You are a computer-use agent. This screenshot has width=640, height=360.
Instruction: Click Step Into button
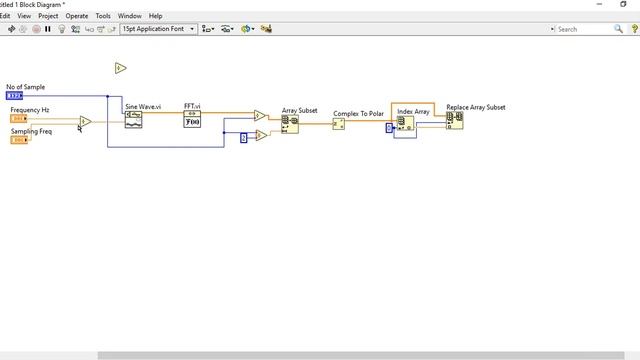(89, 29)
